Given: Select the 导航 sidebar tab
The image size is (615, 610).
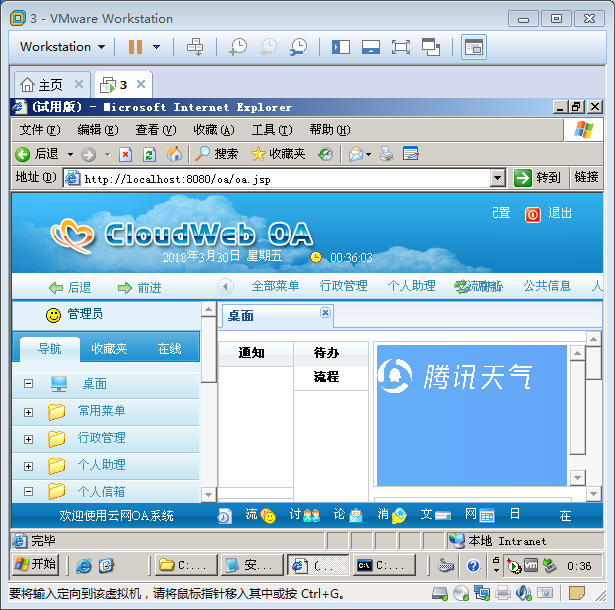Looking at the screenshot, I should [x=49, y=348].
